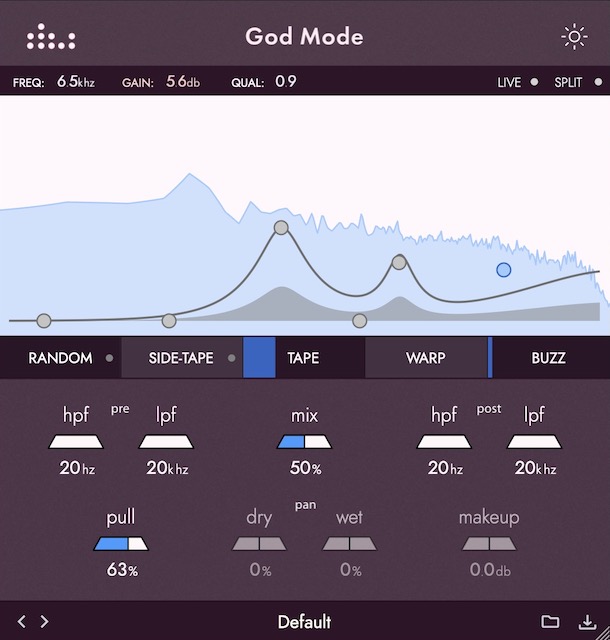Click the mix slider
Image resolution: width=610 pixels, height=640 pixels.
pos(304,441)
